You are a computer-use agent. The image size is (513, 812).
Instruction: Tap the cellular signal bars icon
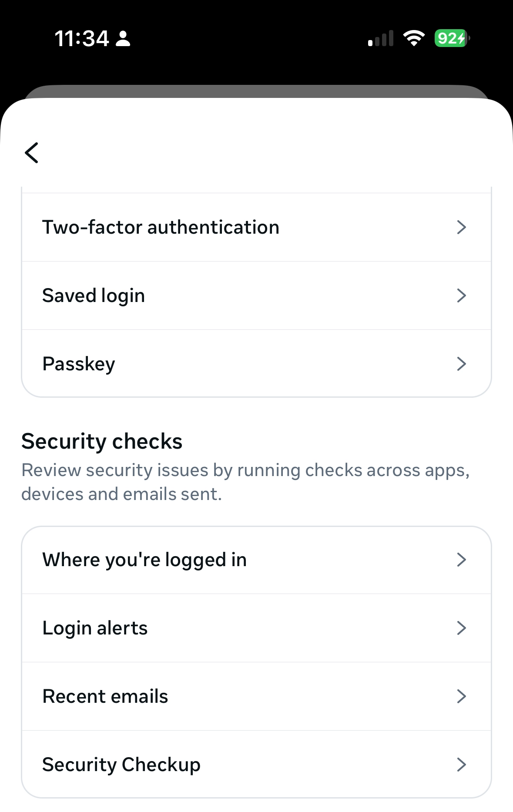pyautogui.click(x=381, y=38)
